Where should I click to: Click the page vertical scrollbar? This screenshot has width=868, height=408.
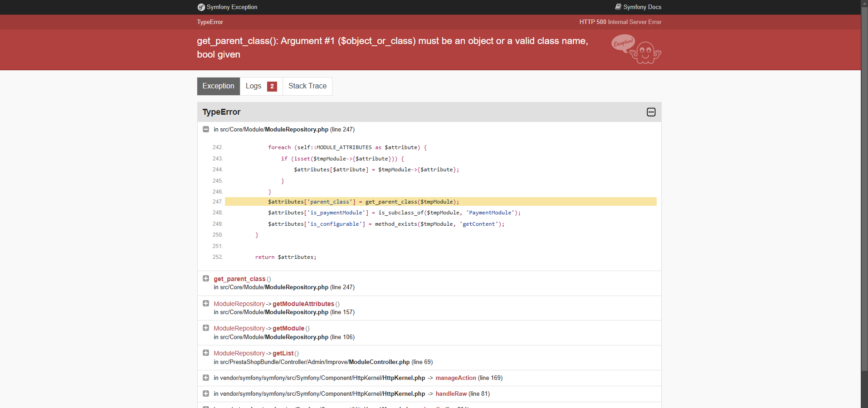(864, 204)
